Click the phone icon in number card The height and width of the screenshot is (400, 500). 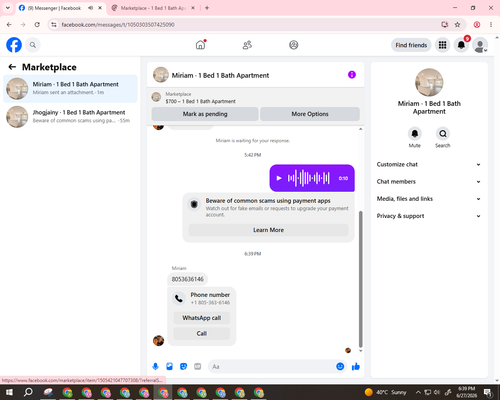[179, 298]
